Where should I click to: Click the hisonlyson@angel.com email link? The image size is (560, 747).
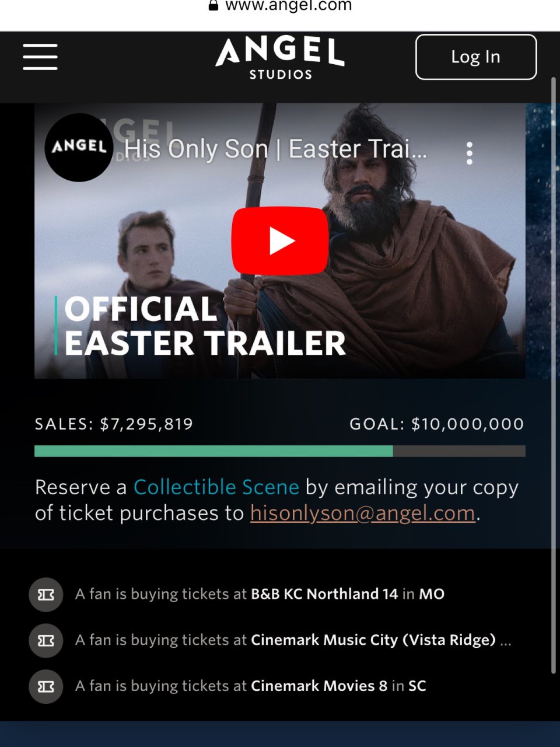tap(363, 513)
